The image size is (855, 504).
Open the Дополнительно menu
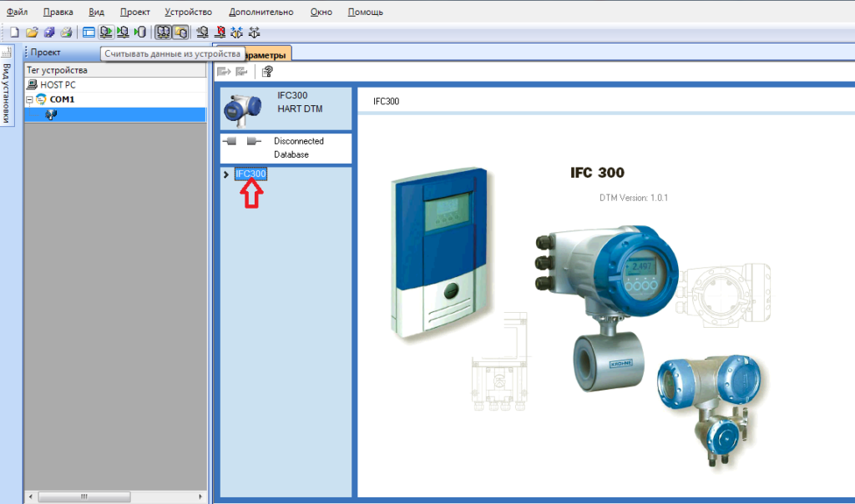pyautogui.click(x=261, y=13)
